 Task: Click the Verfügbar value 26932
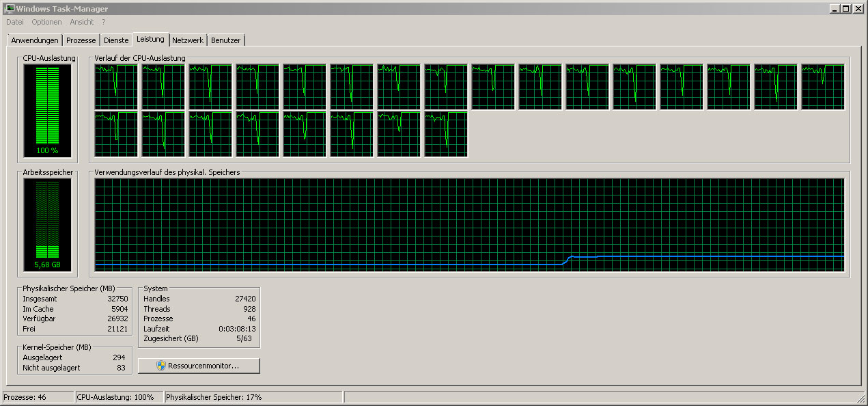click(x=117, y=319)
